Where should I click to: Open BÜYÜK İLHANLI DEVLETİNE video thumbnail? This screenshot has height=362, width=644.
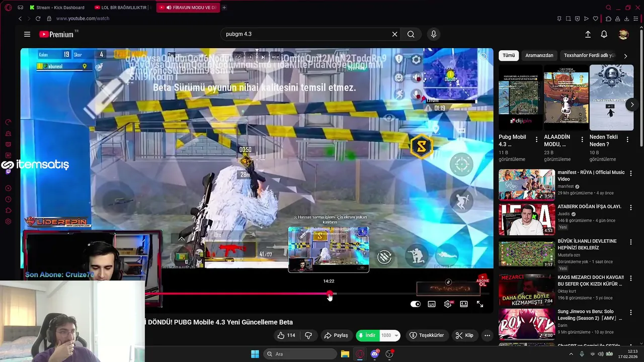(x=527, y=254)
